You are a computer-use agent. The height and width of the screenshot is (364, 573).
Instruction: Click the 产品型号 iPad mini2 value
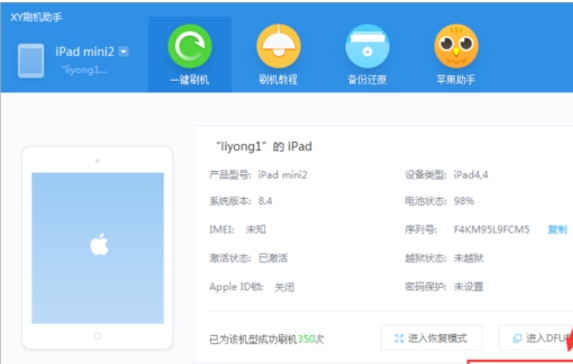click(282, 175)
